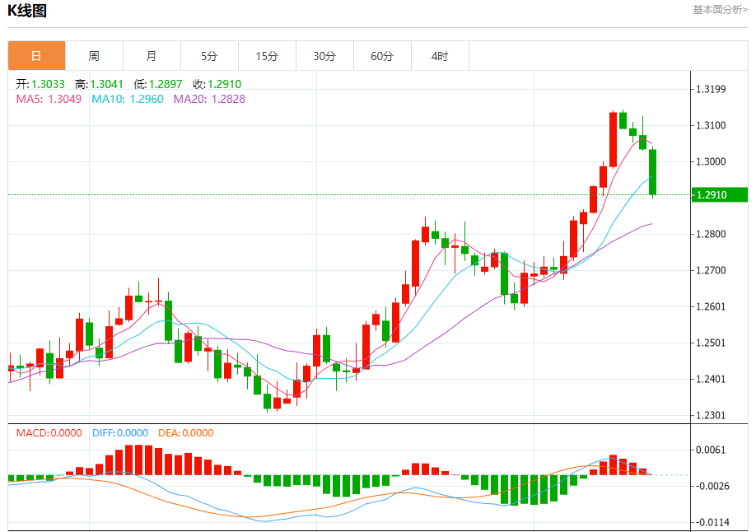Switch to the 周 weekly tab

tap(94, 56)
